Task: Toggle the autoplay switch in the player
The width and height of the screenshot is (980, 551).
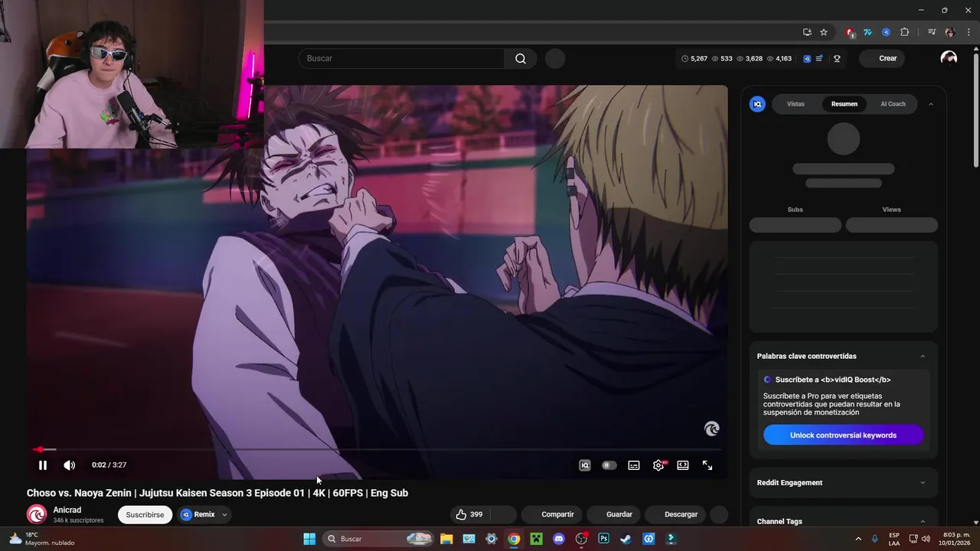Action: (609, 465)
